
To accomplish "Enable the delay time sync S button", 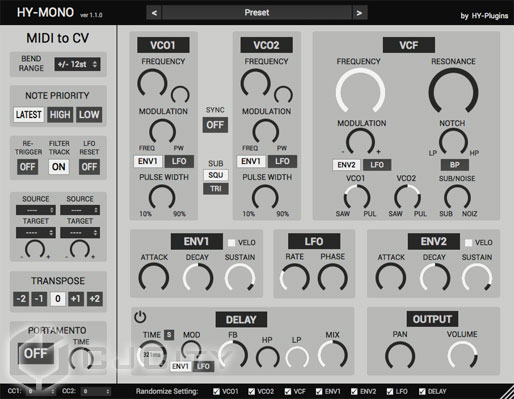I will (169, 335).
